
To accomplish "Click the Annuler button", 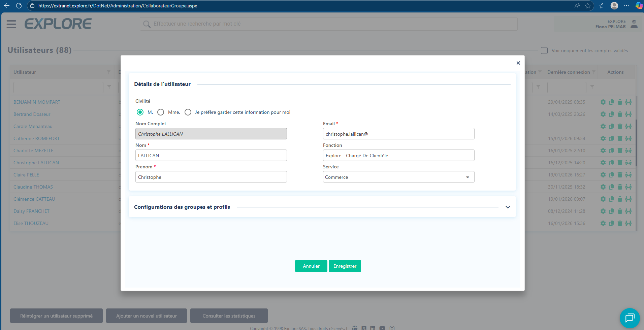I will point(311,266).
